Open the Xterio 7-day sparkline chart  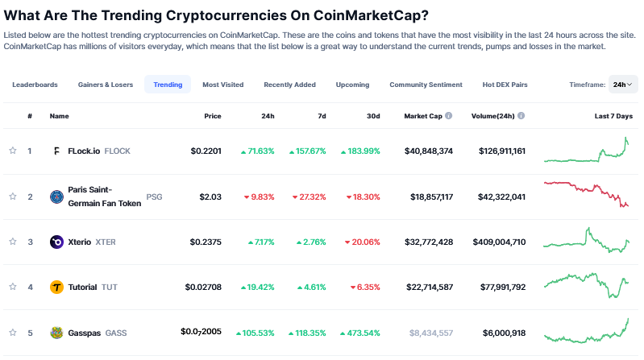tap(587, 241)
